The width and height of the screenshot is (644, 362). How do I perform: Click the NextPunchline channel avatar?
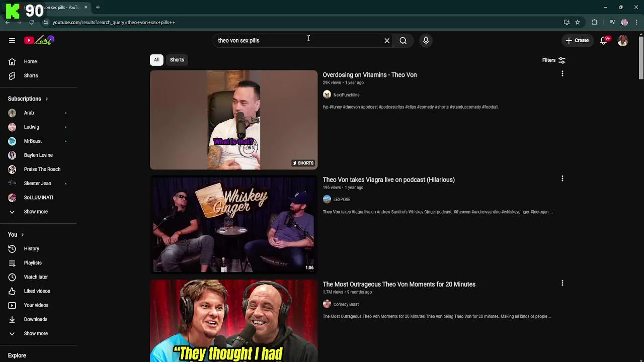pos(327,95)
